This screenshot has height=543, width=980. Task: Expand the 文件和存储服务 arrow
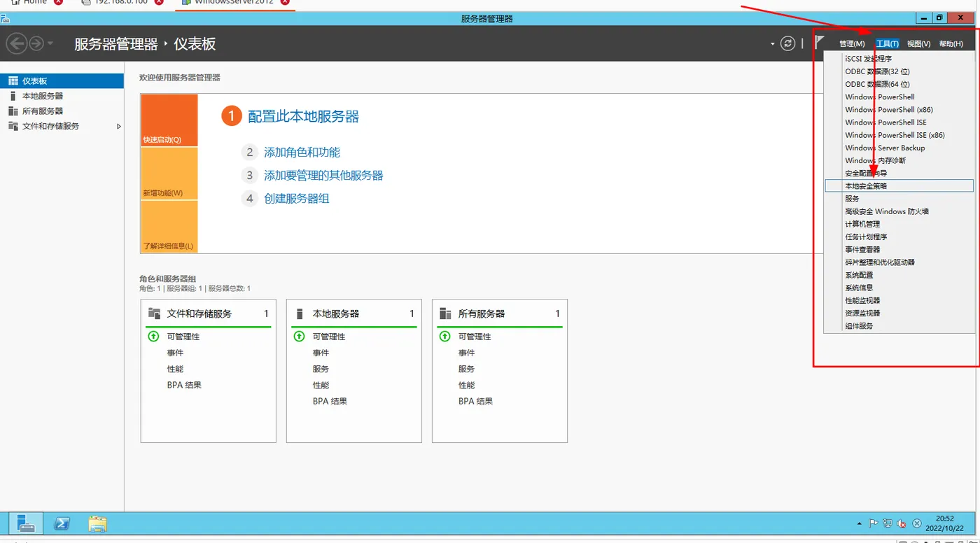(119, 126)
